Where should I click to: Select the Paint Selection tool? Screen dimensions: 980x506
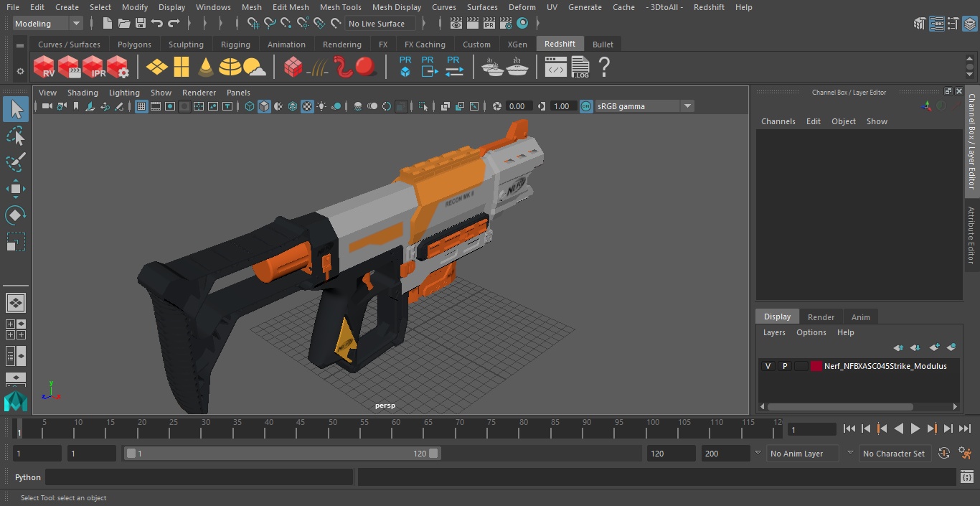(x=16, y=162)
